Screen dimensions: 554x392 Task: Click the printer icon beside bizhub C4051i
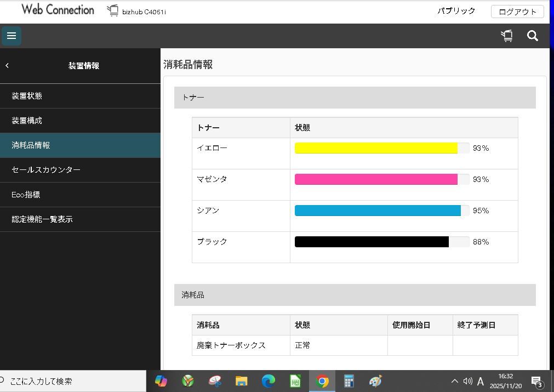[x=113, y=10]
